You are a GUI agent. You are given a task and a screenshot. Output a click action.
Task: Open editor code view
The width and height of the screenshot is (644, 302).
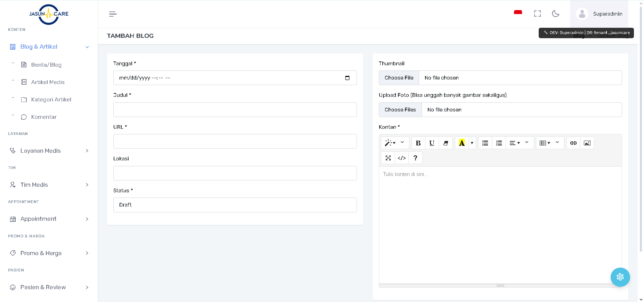tap(401, 158)
